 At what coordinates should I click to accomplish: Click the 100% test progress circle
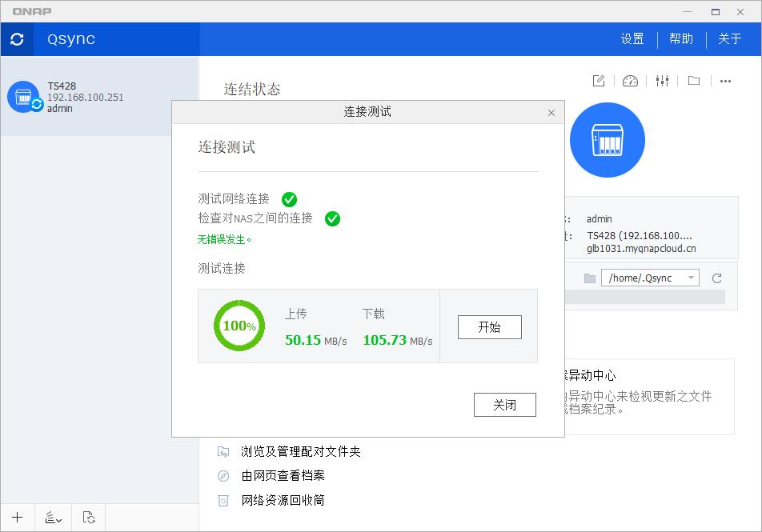238,326
